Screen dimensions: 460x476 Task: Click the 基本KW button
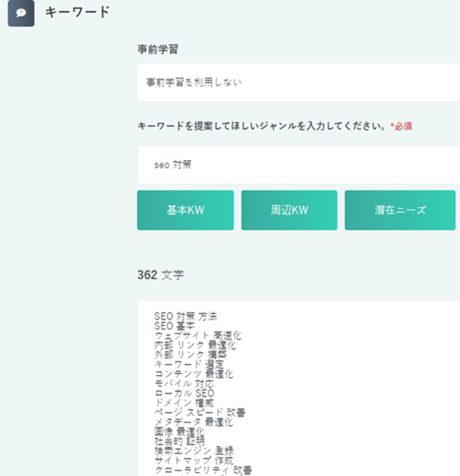[x=185, y=210]
